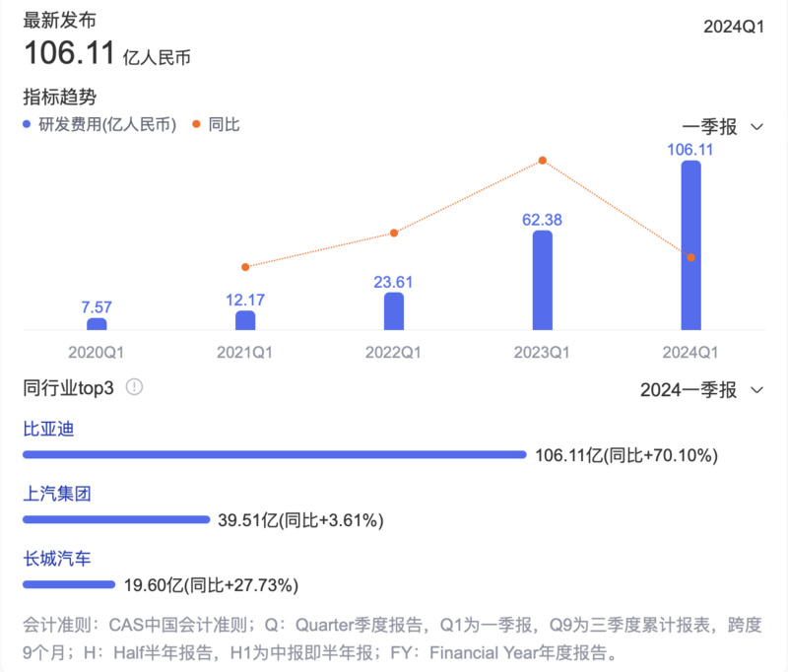Select the 2022Q1 bar labeled 23.61
Image resolution: width=788 pixels, height=672 pixels.
pyautogui.click(x=394, y=311)
